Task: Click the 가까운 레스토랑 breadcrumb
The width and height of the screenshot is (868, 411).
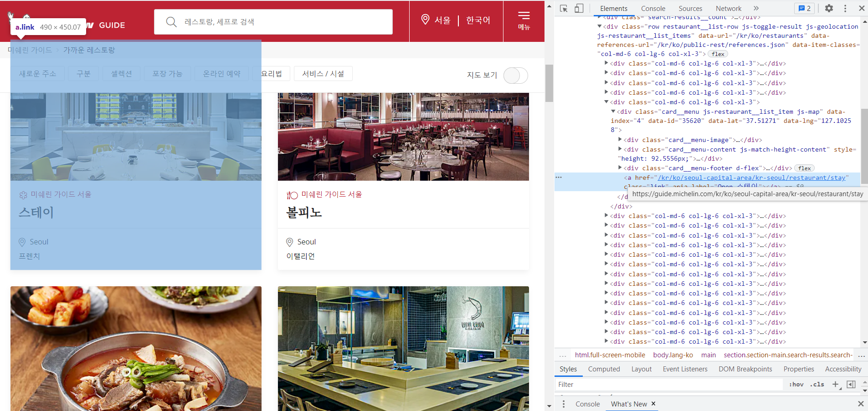Action: [89, 50]
